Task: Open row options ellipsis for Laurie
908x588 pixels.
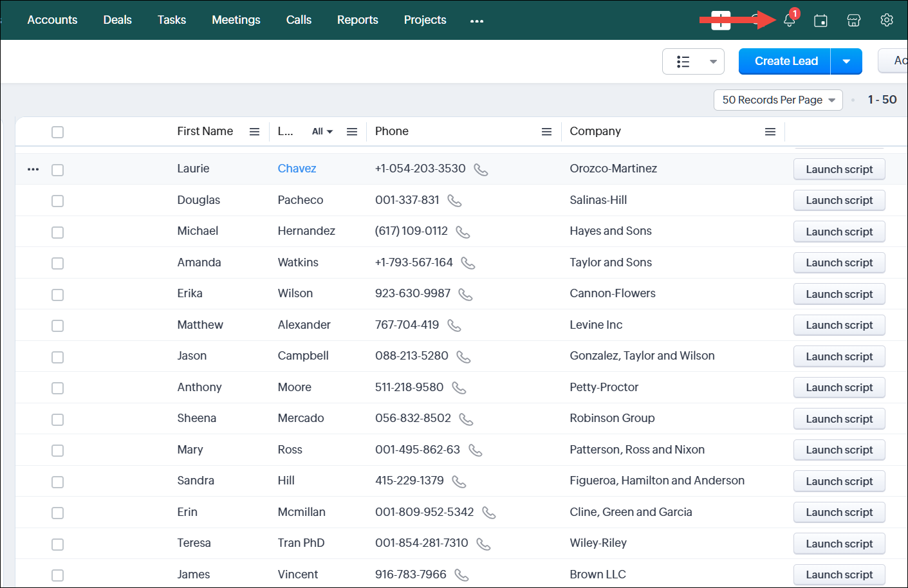Action: [33, 169]
